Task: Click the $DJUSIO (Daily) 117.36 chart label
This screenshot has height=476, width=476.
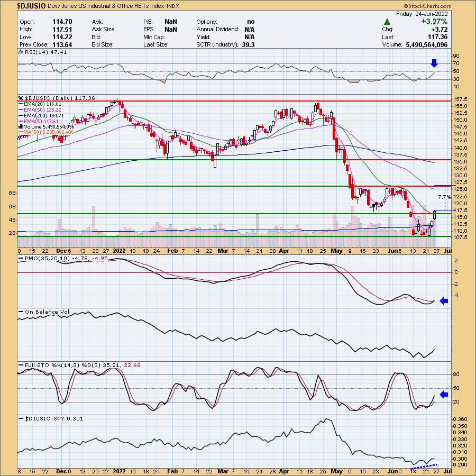Action: 60,98
